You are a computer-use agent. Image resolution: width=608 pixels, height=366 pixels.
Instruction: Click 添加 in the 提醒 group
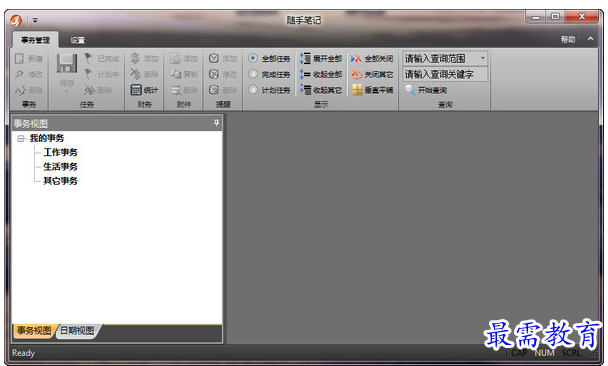[223, 59]
